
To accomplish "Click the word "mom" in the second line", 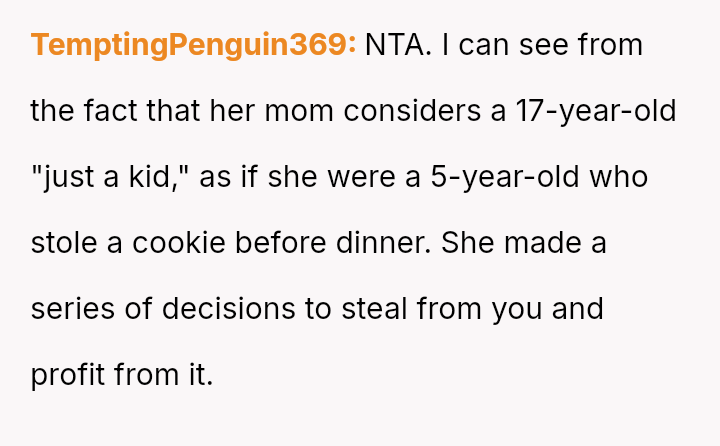I will click(299, 112).
